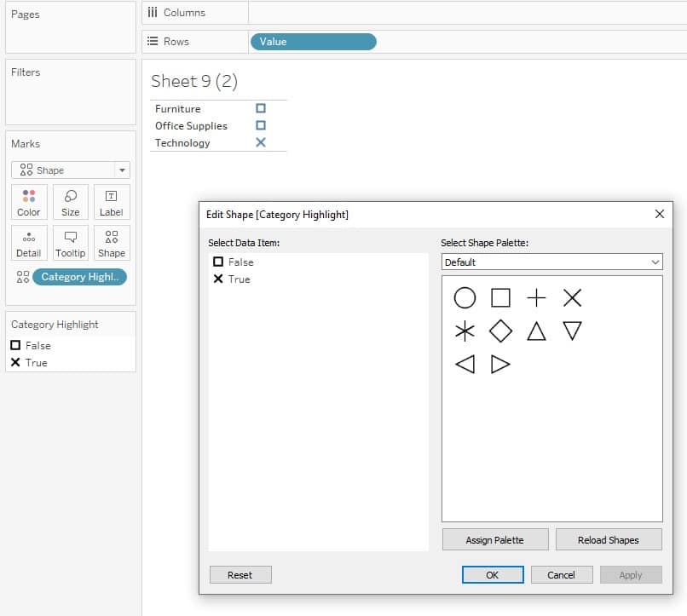Choose the left-pointing triangle shape
The width and height of the screenshot is (687, 616).
465,365
